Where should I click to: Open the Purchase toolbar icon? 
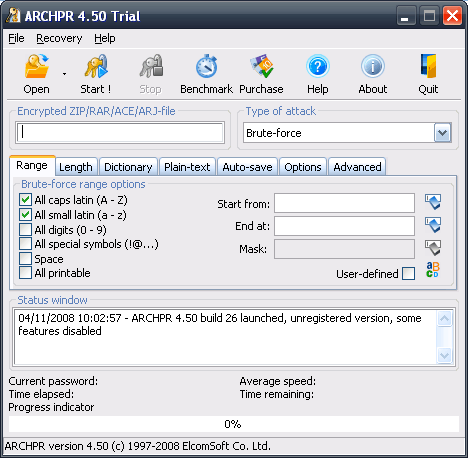[262, 66]
